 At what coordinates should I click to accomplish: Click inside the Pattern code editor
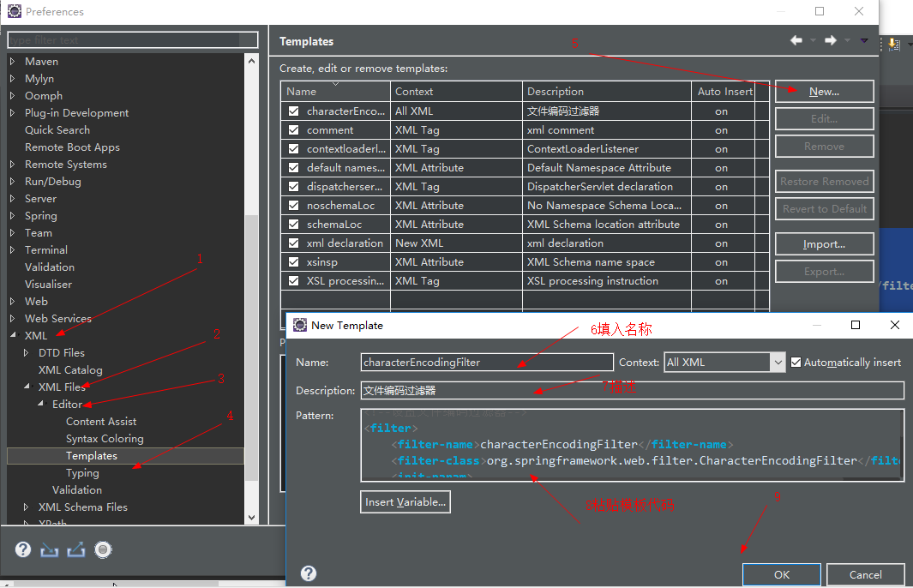click(x=632, y=445)
